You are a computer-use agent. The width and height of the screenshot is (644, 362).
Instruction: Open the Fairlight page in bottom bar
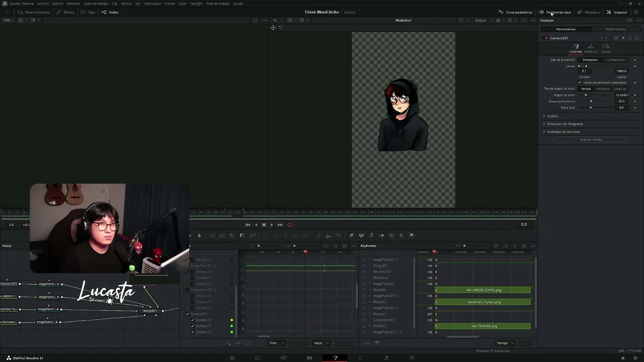(x=386, y=358)
